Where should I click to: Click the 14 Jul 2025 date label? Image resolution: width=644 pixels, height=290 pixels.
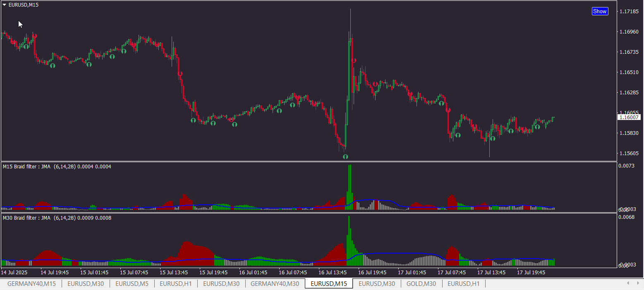coord(14,273)
